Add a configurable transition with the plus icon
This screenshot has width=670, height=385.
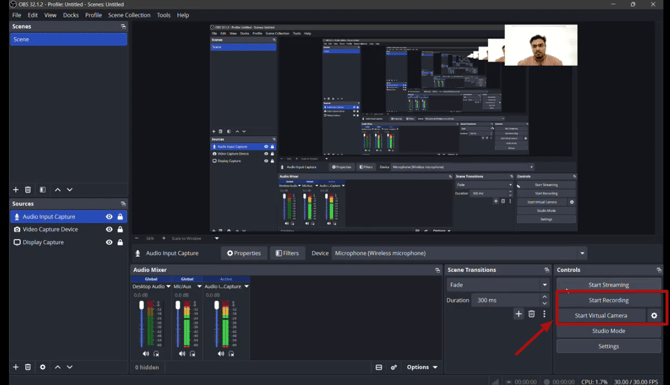[518, 314]
